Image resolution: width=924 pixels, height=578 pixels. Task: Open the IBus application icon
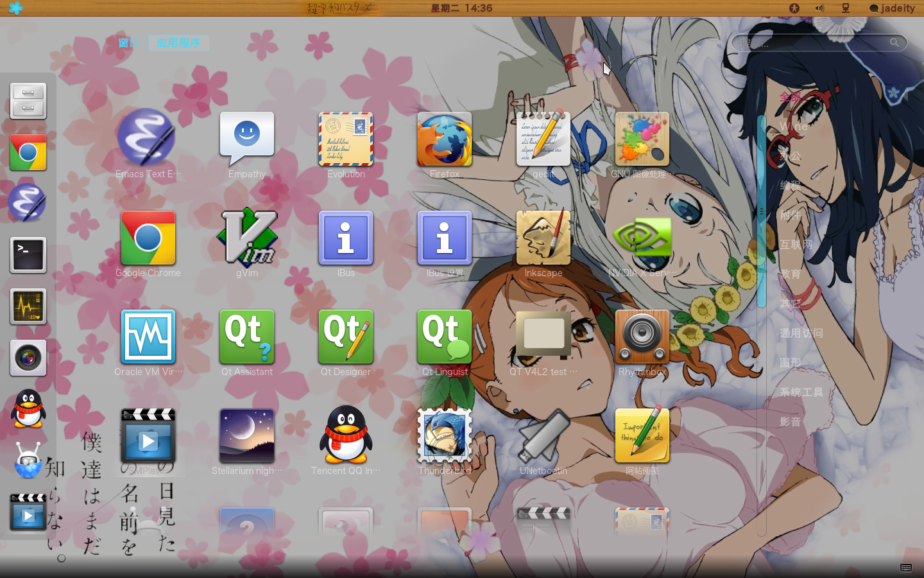point(346,243)
